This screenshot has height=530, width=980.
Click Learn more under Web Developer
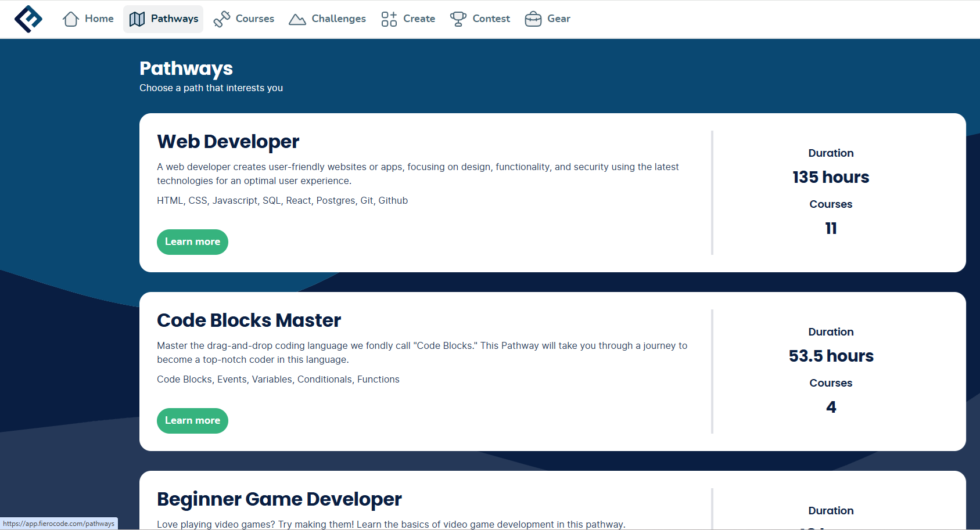point(192,242)
